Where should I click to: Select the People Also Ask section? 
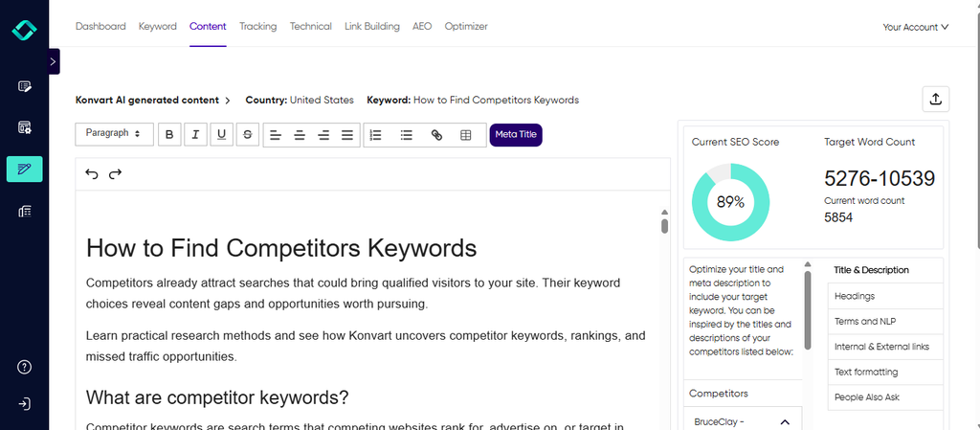(x=885, y=397)
